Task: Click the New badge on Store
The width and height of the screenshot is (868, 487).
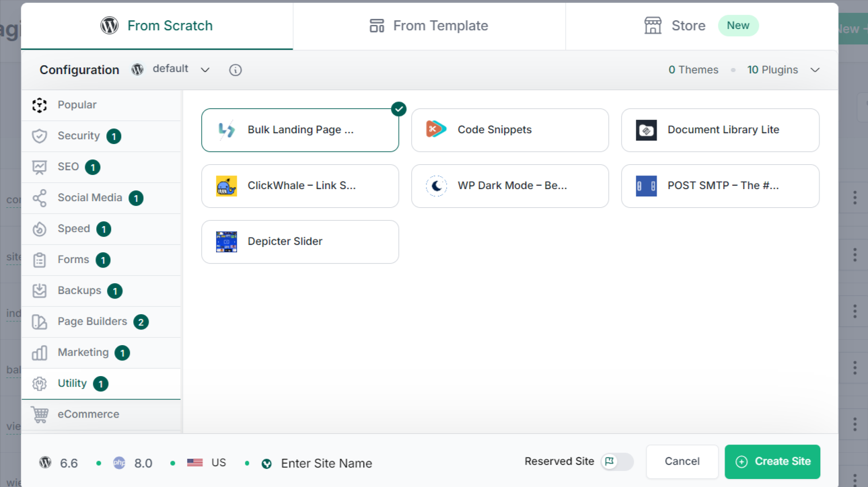Action: click(738, 26)
